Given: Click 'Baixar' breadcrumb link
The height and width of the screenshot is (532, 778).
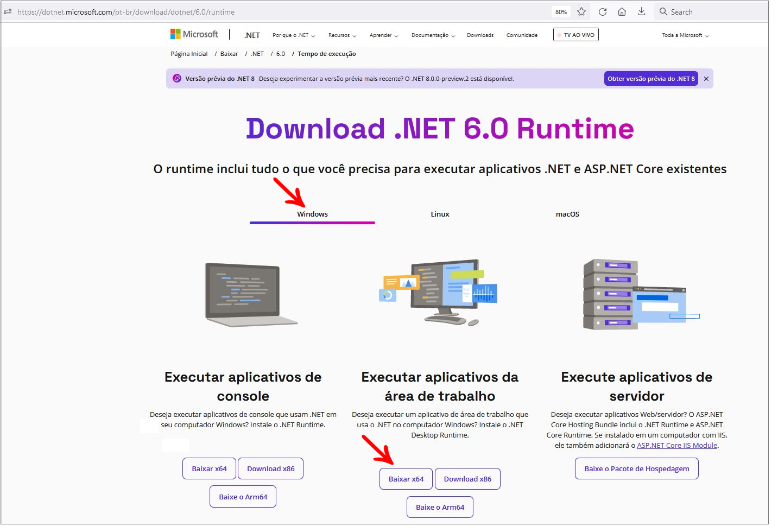Looking at the screenshot, I should point(229,54).
